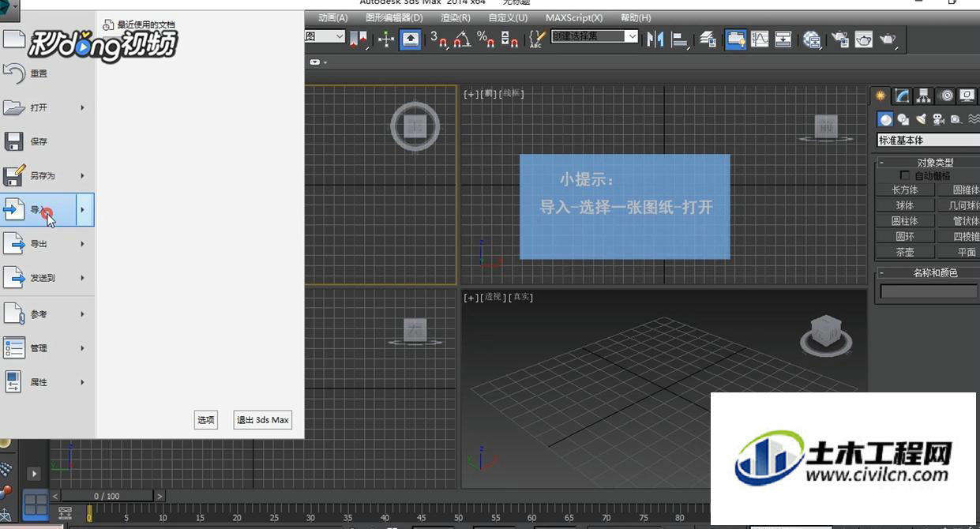Select the Lights category icon

[x=921, y=119]
